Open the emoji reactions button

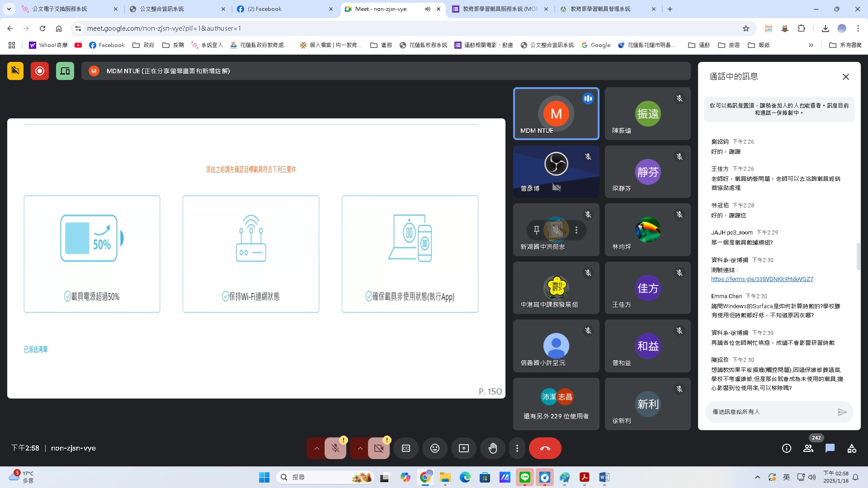pos(435,448)
